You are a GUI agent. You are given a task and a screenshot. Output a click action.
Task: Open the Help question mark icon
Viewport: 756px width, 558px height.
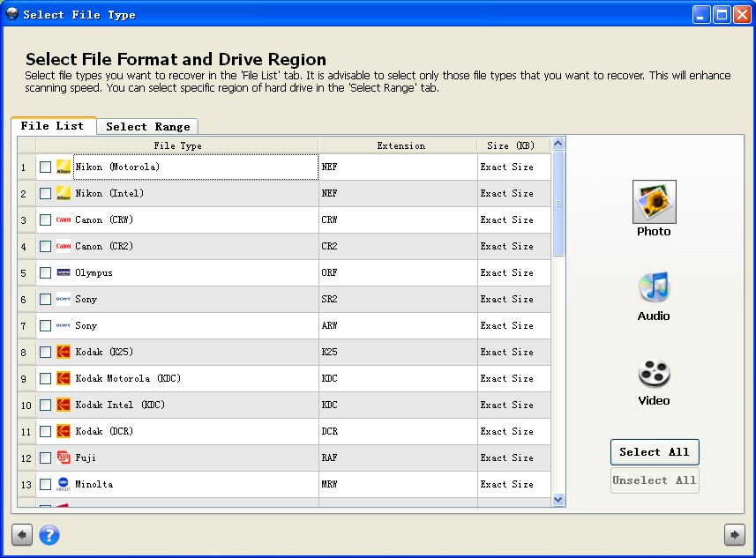pos(49,535)
